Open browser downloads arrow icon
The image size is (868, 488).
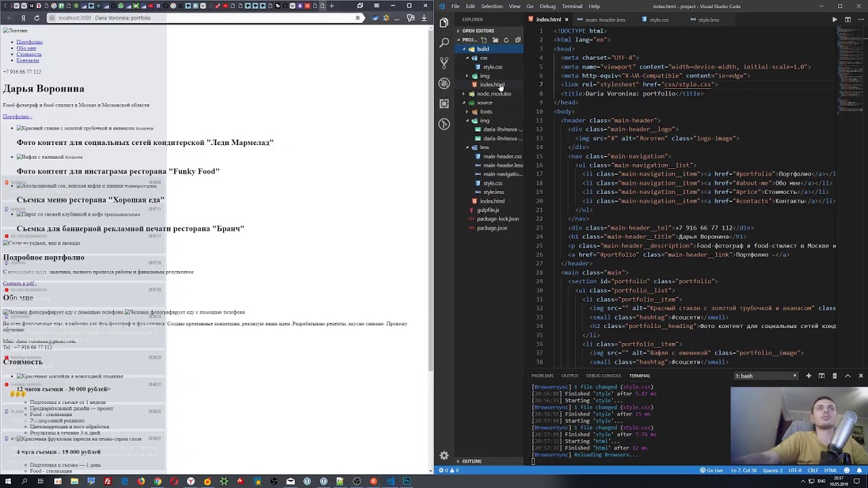click(x=424, y=18)
